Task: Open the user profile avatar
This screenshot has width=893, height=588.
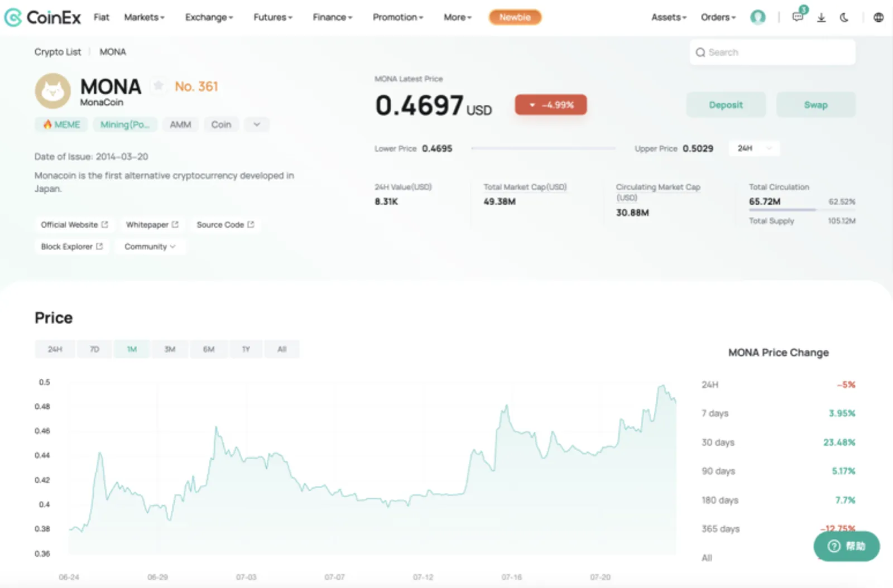Action: click(757, 17)
